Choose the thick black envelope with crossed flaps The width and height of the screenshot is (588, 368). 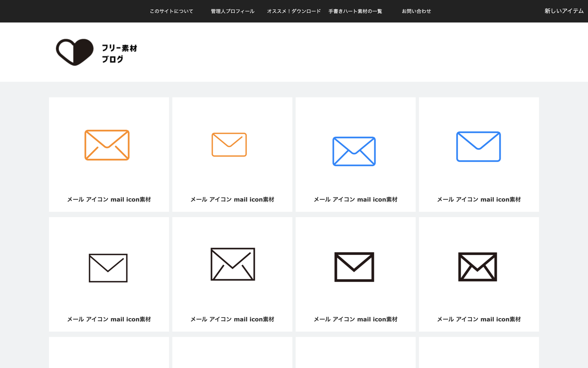(x=478, y=267)
